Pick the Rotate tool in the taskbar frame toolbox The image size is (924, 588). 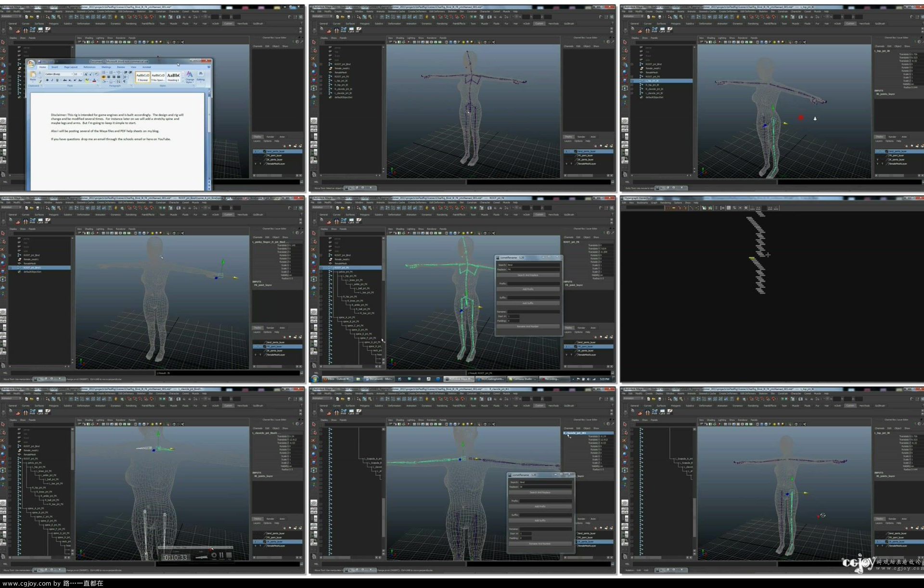(x=314, y=264)
